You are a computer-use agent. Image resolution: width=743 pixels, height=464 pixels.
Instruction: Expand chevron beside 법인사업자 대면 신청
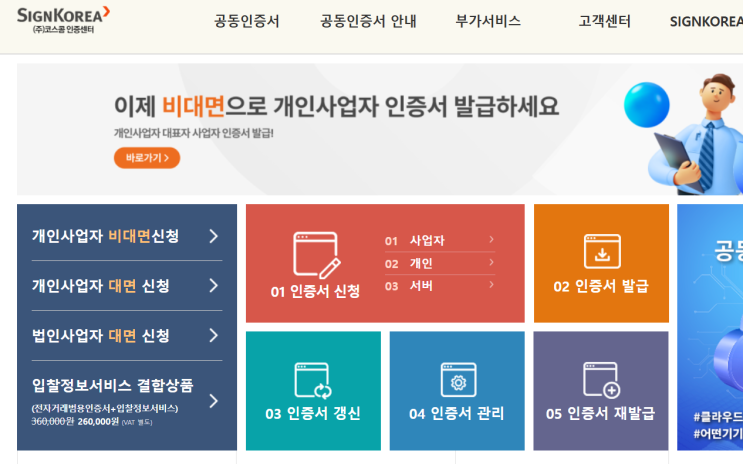pos(214,336)
